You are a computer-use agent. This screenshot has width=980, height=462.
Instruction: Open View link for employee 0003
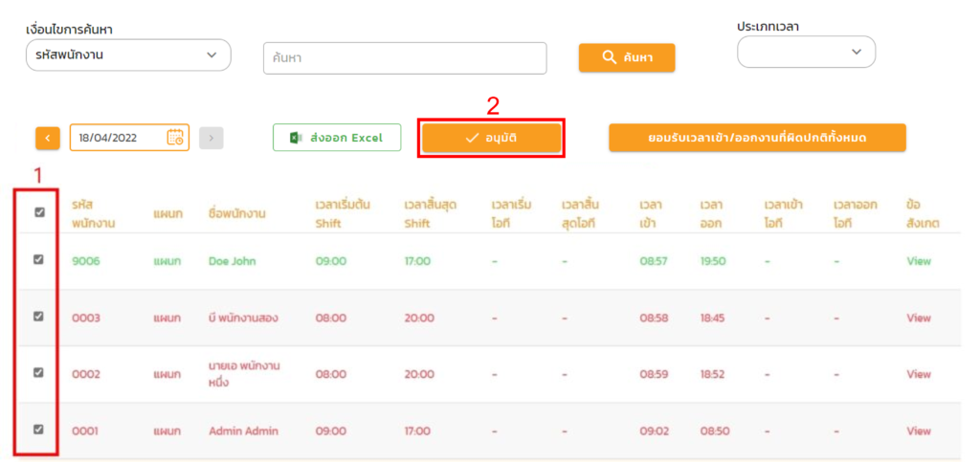918,319
